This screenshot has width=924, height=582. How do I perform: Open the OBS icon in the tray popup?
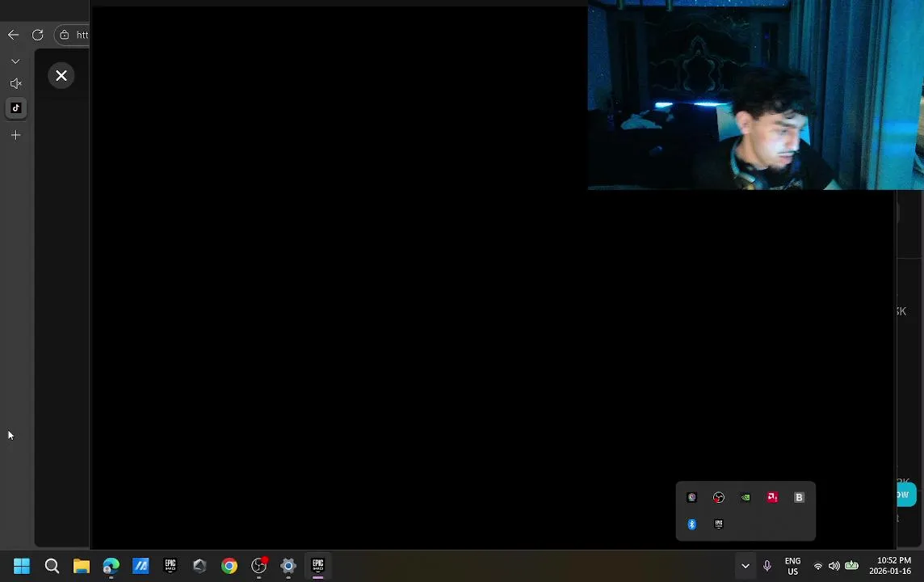718,498
